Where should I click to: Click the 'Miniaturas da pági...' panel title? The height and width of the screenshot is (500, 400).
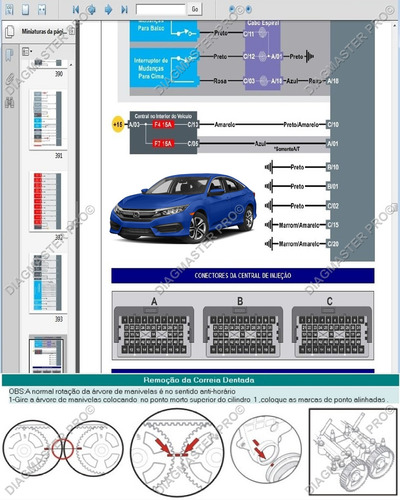(44, 31)
